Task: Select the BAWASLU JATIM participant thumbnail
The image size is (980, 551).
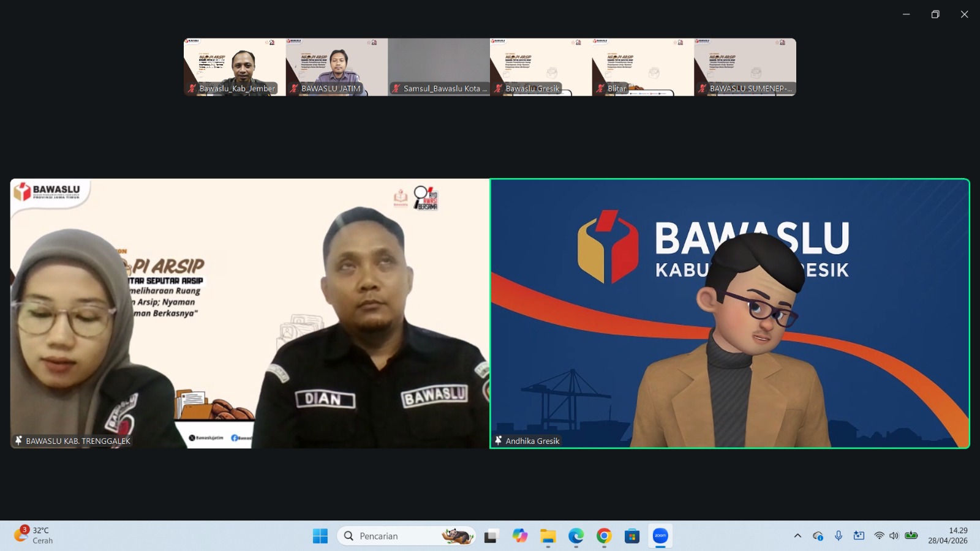Action: pos(337,67)
